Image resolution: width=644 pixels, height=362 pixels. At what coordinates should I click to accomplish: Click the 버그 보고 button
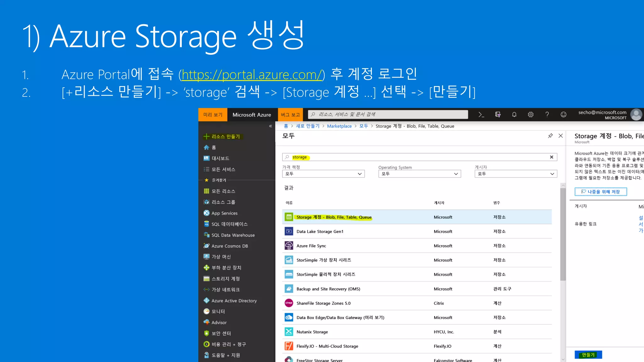[x=290, y=115]
